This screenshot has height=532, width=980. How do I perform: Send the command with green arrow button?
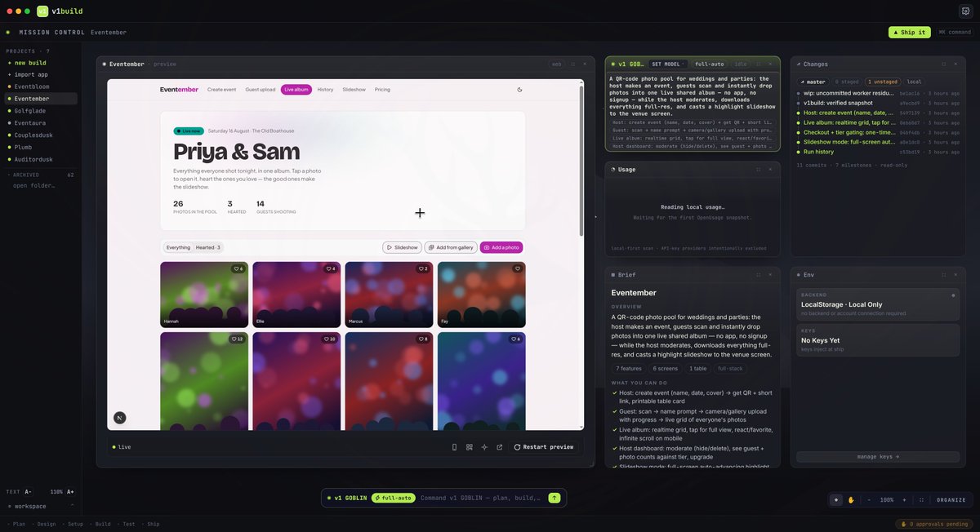[555, 498]
